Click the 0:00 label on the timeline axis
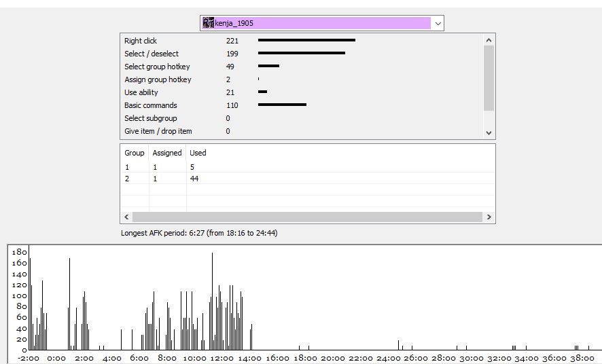This screenshot has width=602, height=364. pyautogui.click(x=56, y=359)
